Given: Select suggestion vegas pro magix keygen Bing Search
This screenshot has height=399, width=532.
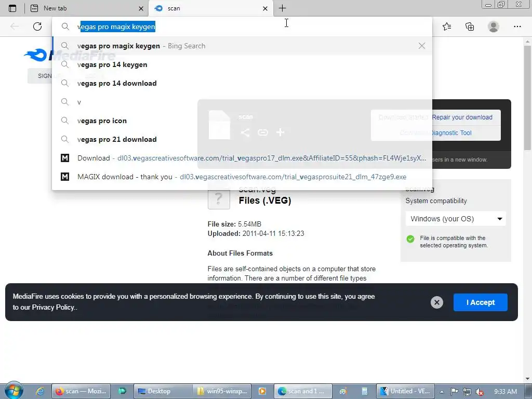Looking at the screenshot, I should tap(242, 46).
